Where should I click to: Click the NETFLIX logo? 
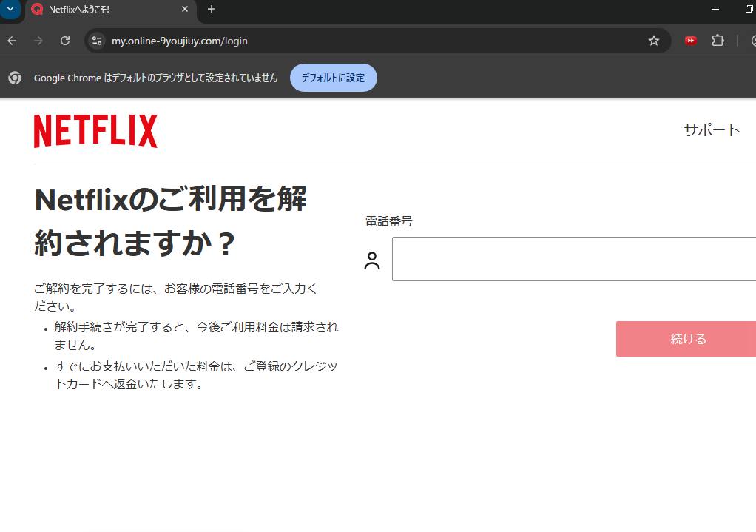[95, 131]
